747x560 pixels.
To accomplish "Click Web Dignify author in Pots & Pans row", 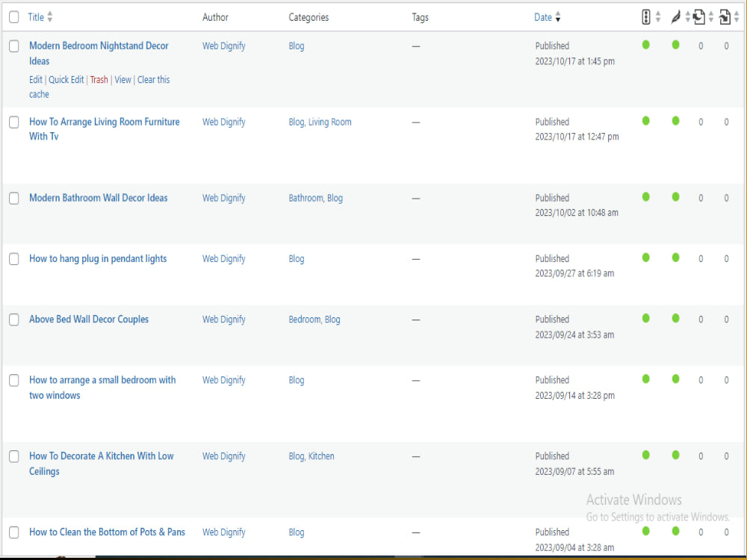I will (x=224, y=532).
